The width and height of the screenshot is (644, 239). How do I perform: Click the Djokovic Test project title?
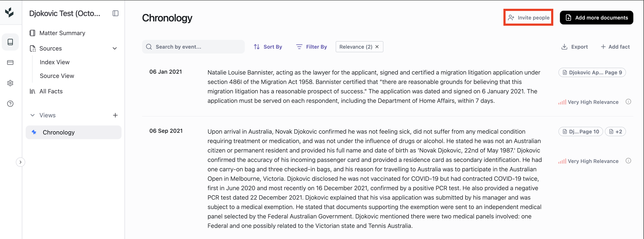click(65, 13)
